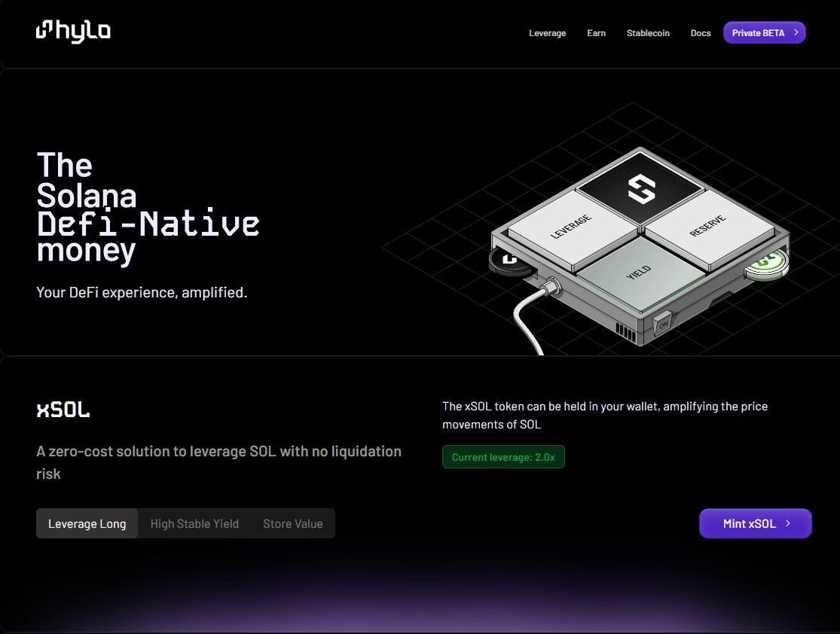Click the 'Your DeFi experience, amplified.' tagline
This screenshot has height=634, width=840.
point(142,292)
